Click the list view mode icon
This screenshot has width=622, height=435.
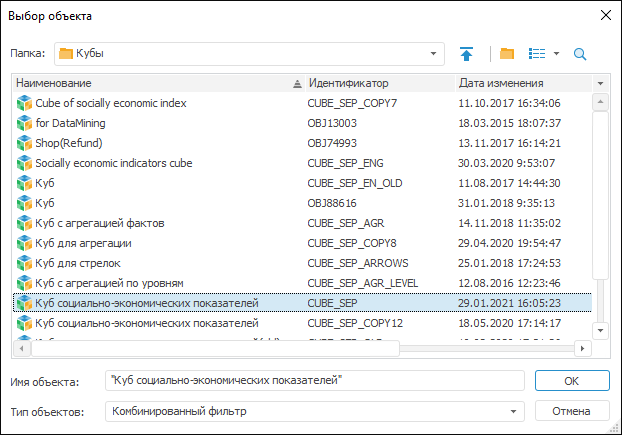click(537, 53)
